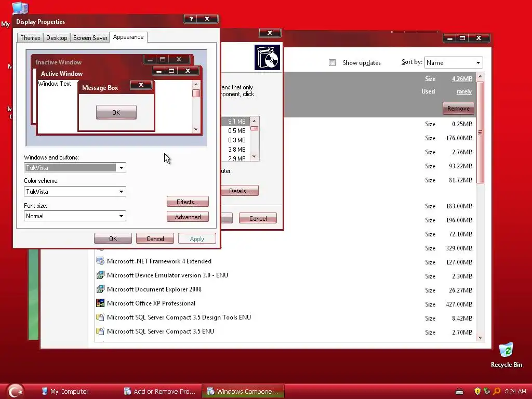532x399 pixels.
Task: Select the 3.8 MB component row
Action: (x=236, y=149)
